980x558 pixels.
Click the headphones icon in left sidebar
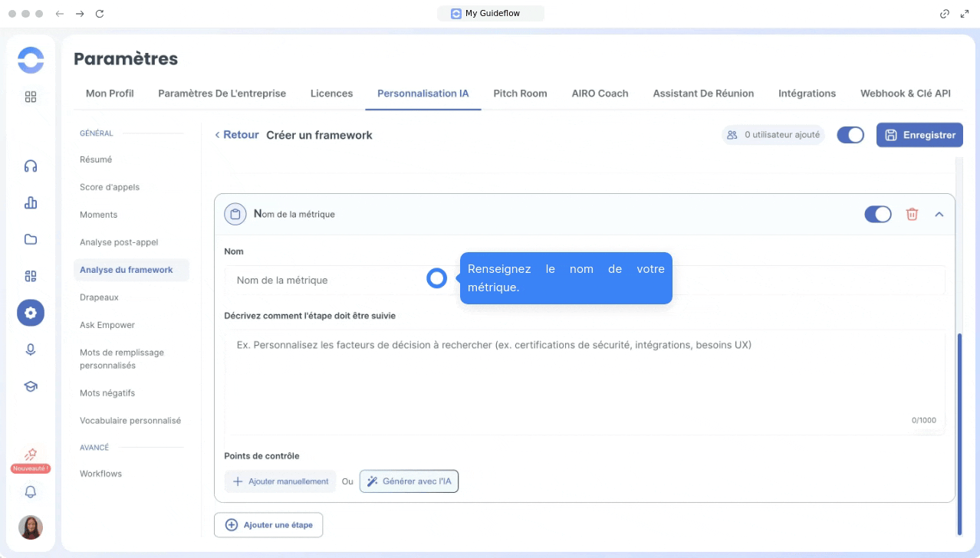[x=31, y=166]
